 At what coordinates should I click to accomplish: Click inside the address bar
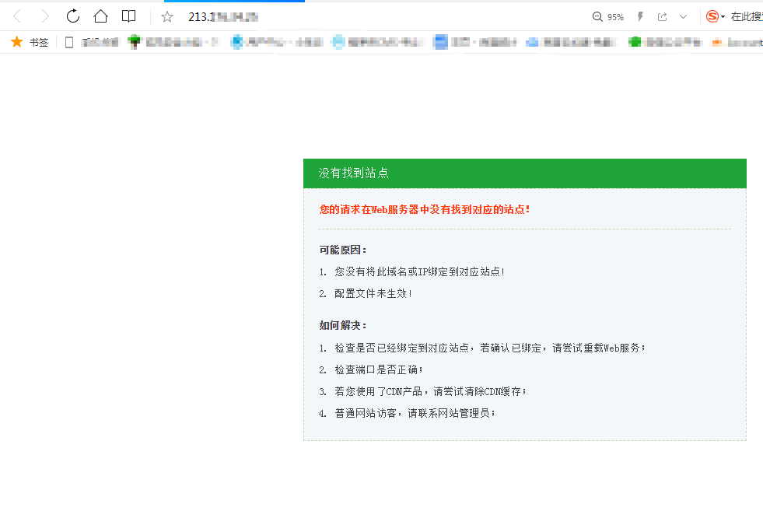(311, 16)
